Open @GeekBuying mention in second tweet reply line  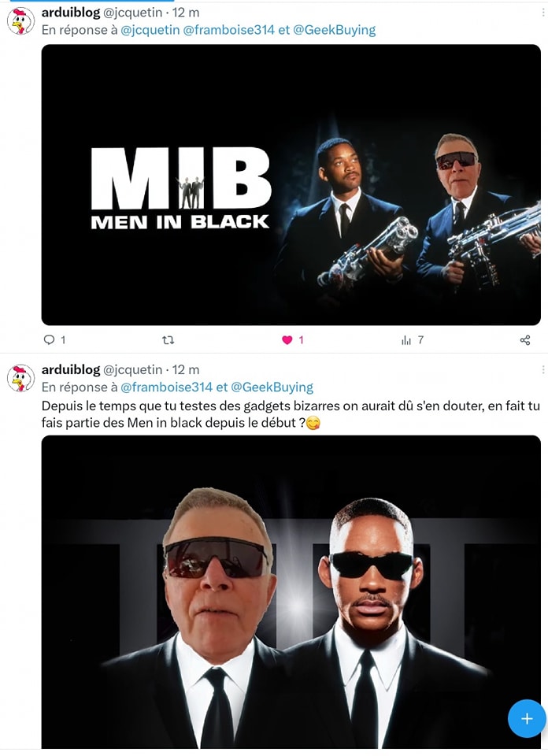point(272,387)
